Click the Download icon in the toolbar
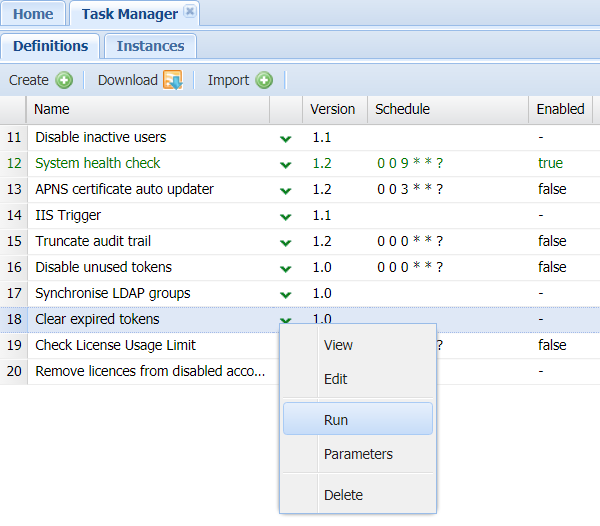Viewport: 600px width, 526px height. [x=172, y=80]
